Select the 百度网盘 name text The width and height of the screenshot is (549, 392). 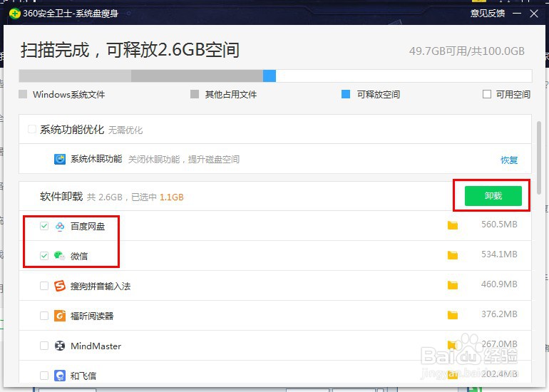point(88,227)
